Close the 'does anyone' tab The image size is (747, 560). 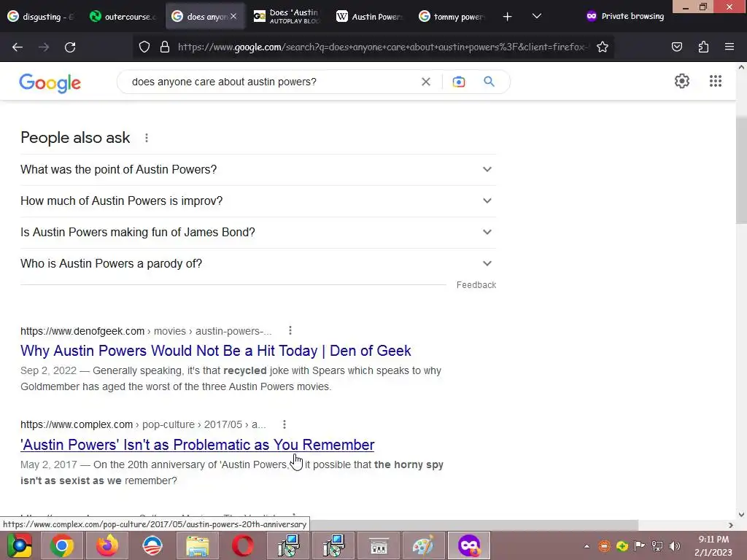pos(233,16)
